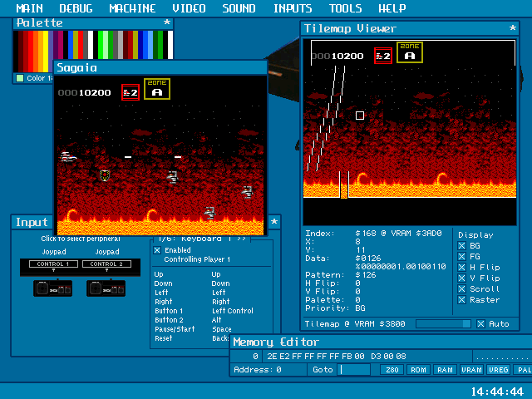The height and width of the screenshot is (399, 532).
Task: Pick the light blue stripe in the Palette
Action: click(x=150, y=45)
